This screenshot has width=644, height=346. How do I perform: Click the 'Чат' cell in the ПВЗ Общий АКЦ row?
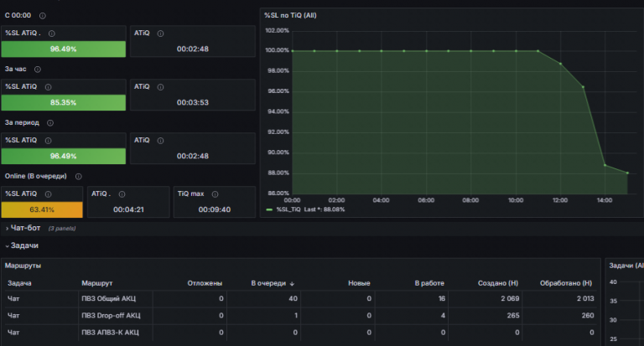point(13,298)
